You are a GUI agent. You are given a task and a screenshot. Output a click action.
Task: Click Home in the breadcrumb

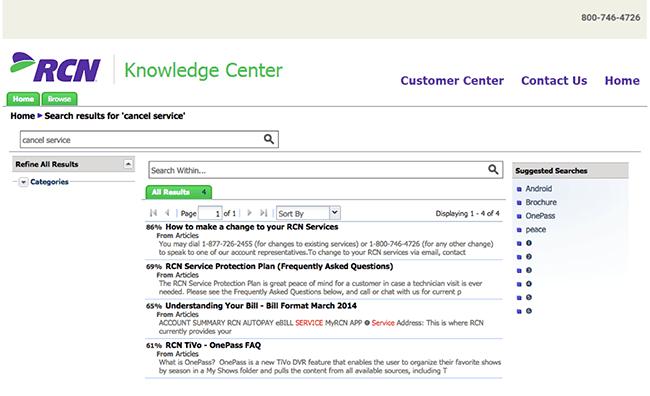[22, 116]
